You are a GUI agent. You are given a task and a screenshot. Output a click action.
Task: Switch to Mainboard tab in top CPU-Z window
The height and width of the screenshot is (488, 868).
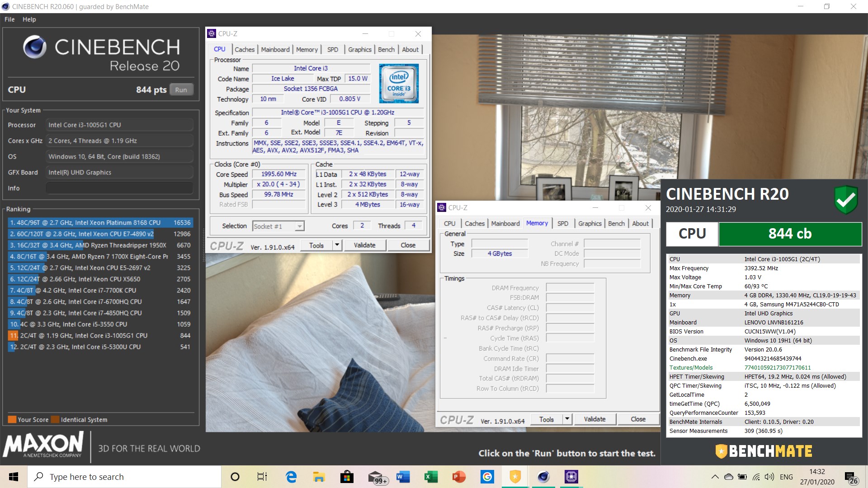275,49
